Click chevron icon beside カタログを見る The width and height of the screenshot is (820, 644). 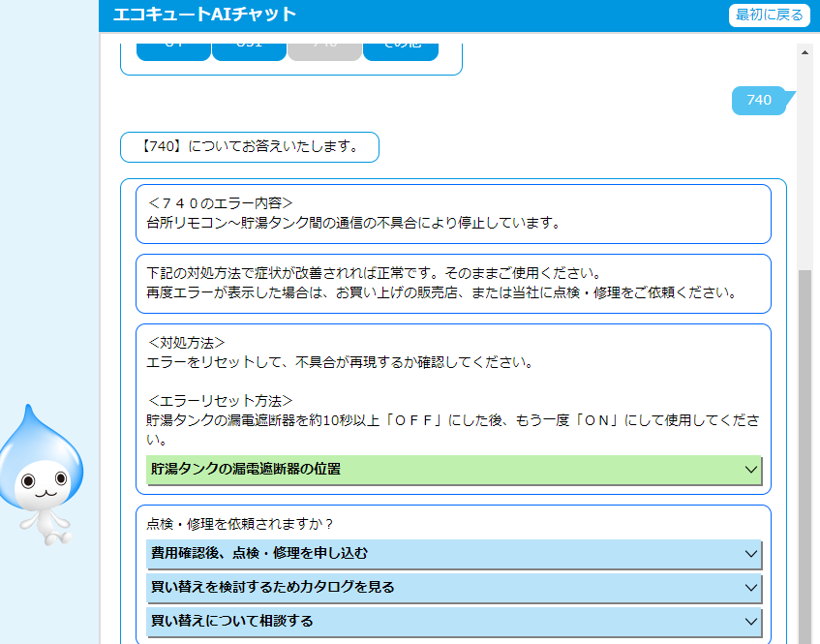[751, 587]
